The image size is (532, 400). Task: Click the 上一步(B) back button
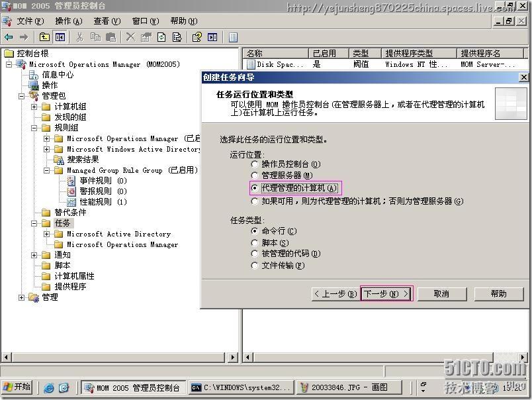[335, 294]
